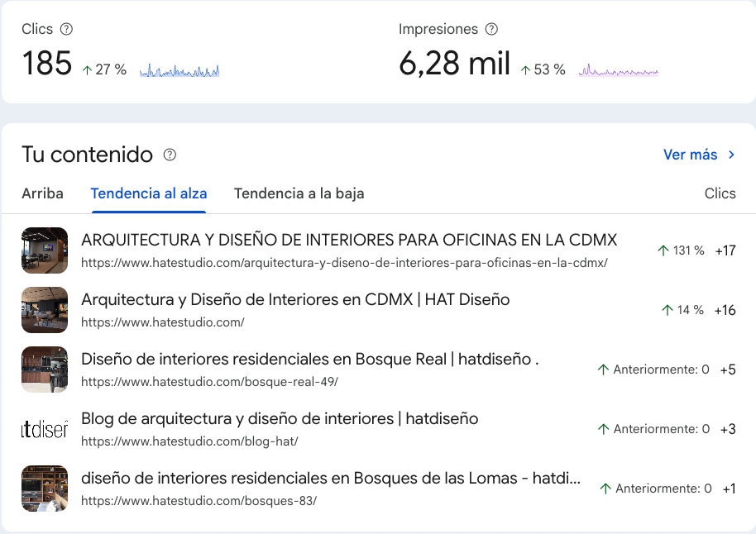Click the chevron arrow next to Ver más
756x534 pixels.
tap(731, 155)
